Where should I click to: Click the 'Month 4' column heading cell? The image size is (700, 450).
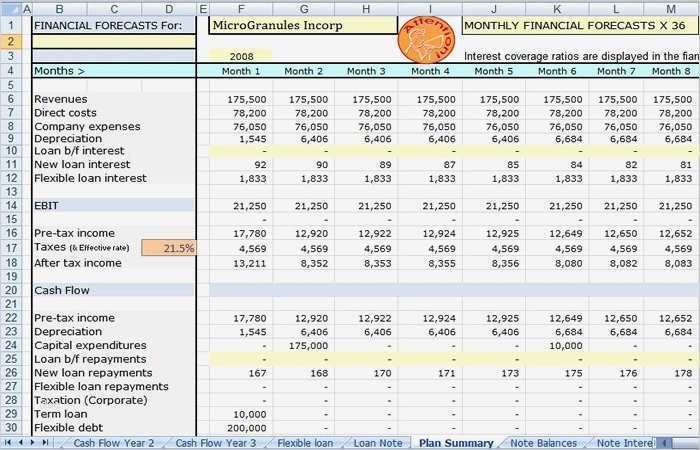(x=430, y=71)
